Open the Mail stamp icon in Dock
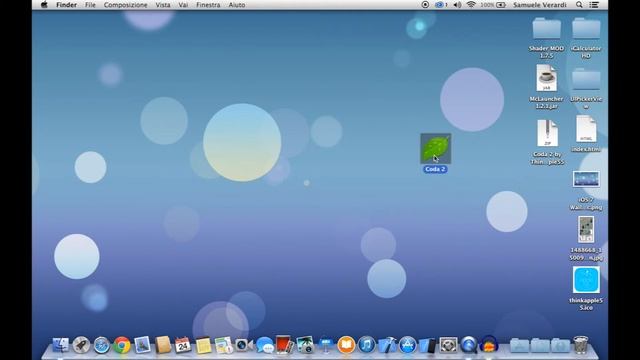 click(x=142, y=345)
